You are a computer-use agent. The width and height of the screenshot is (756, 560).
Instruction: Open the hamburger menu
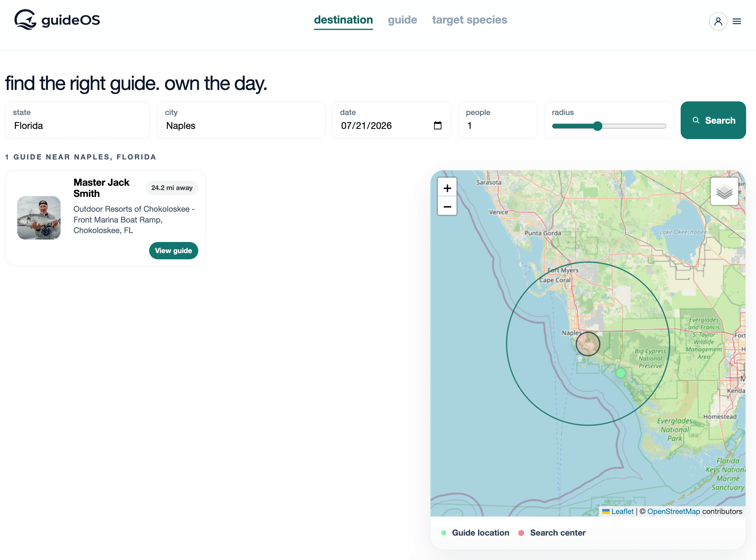pos(737,21)
